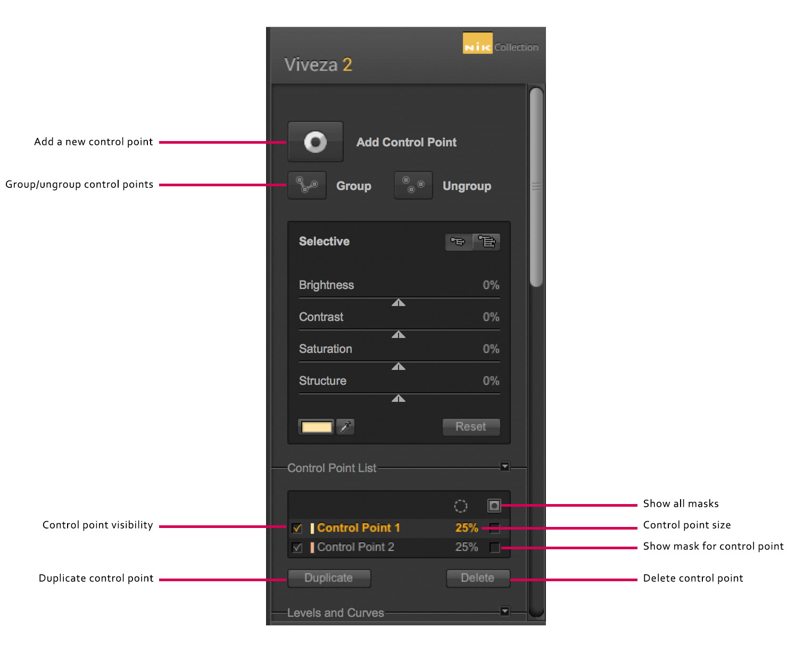Click the Duplicate button
The width and height of the screenshot is (812, 652).
point(329,578)
